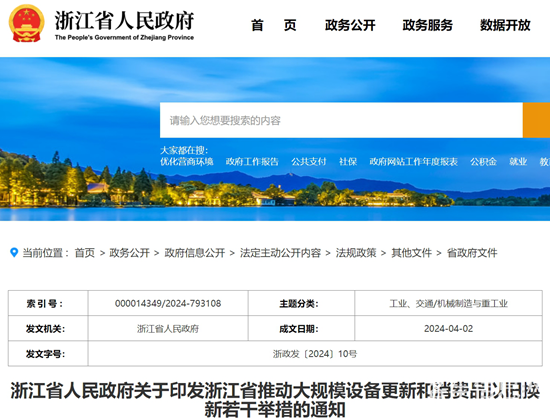Click the 成文日期 label cell
This screenshot has height=420, width=550.
coord(301,328)
